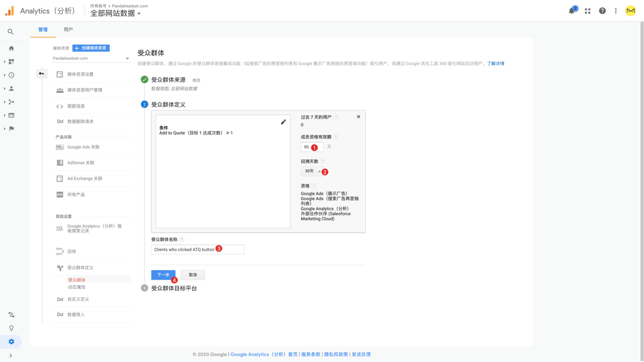Select the 管理 tab

[x=43, y=30]
